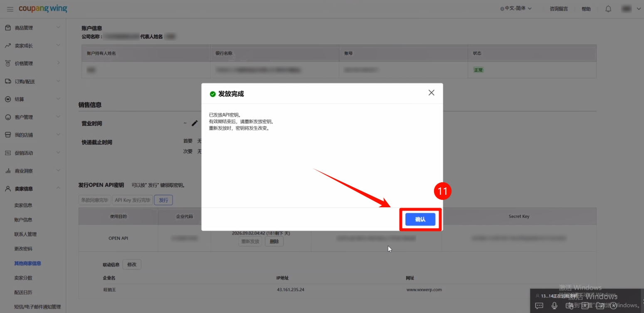The image size is (644, 313).
Task: Click the pencil icon beside 营业时间
Action: pos(195,123)
